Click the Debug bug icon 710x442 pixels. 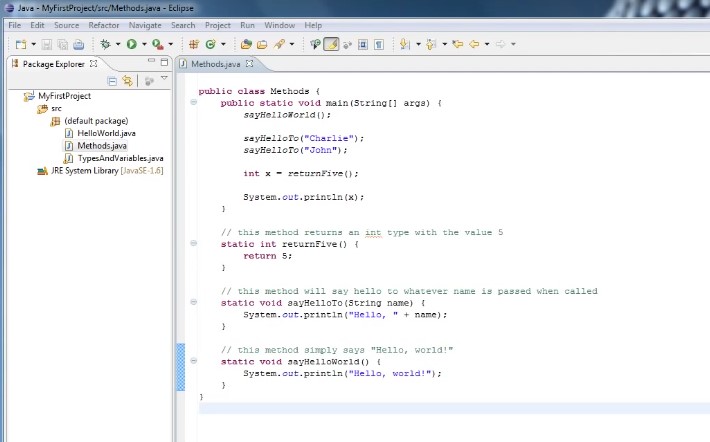coord(105,44)
